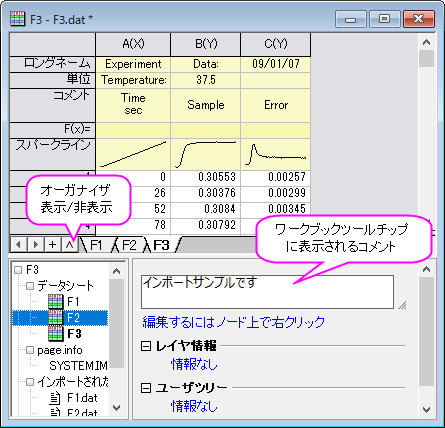Image resolution: width=445 pixels, height=428 pixels.
Task: Click the Temperature: units cell
Action: 133,80
